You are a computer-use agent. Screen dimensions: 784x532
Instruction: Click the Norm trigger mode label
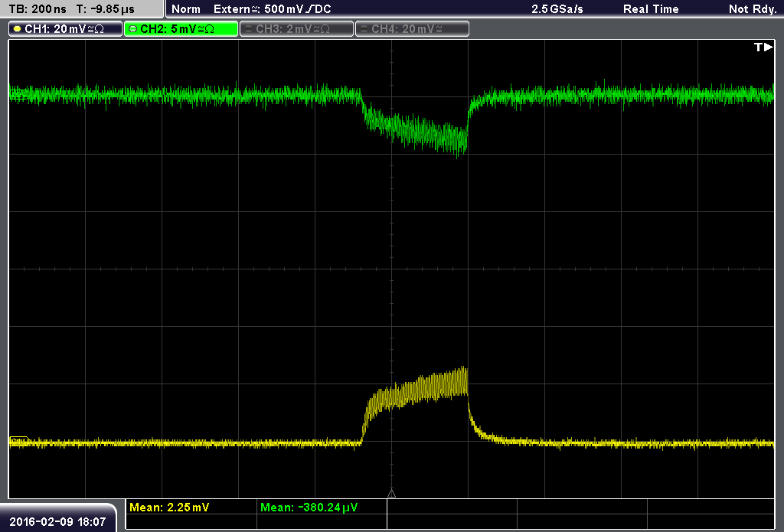coord(185,9)
